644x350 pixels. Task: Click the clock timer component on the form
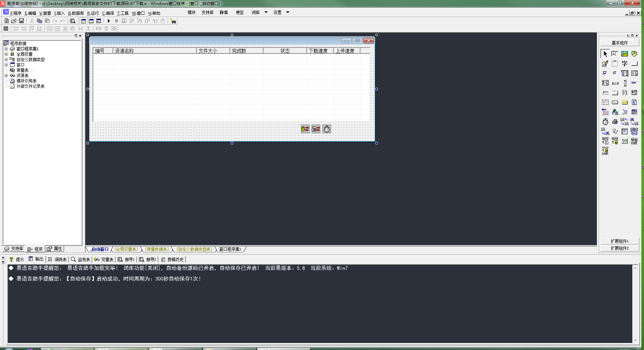pyautogui.click(x=327, y=129)
